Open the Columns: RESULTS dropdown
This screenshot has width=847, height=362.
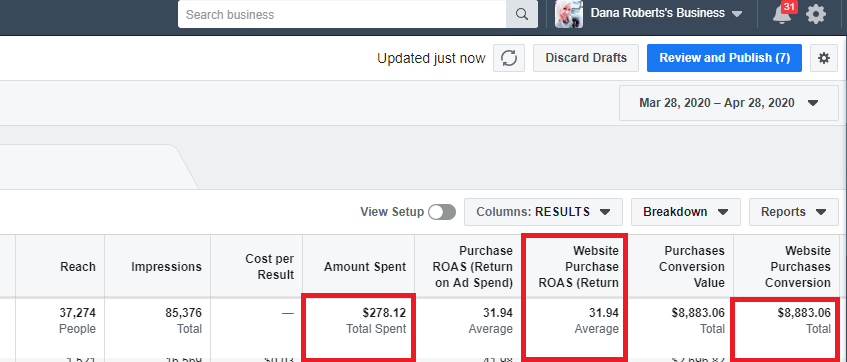(x=543, y=212)
